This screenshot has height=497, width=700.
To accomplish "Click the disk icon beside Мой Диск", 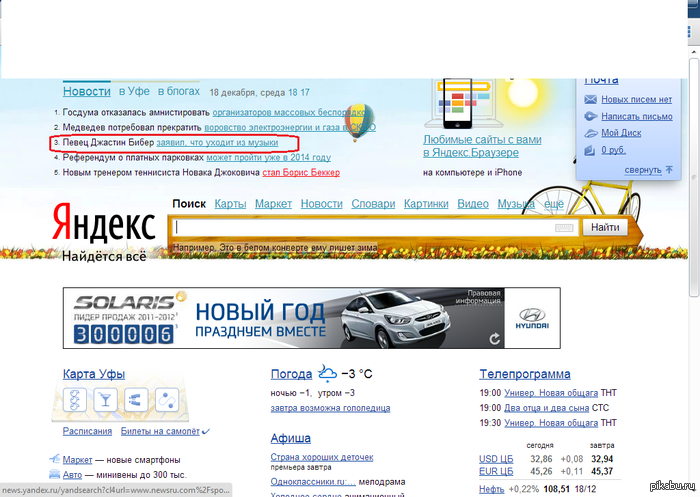I will 591,133.
